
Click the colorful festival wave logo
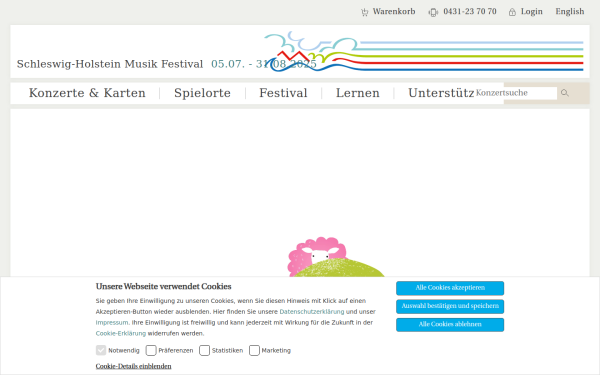pyautogui.click(x=423, y=52)
